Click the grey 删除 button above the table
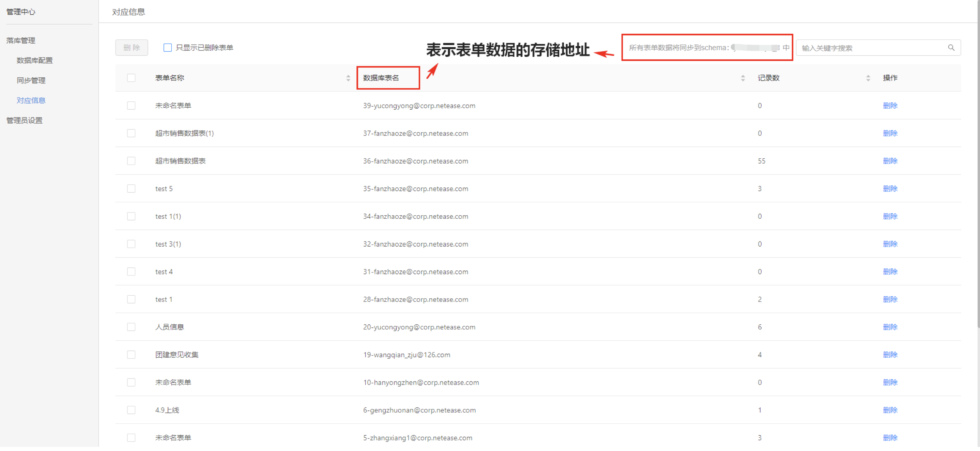The image size is (980, 451). point(132,48)
